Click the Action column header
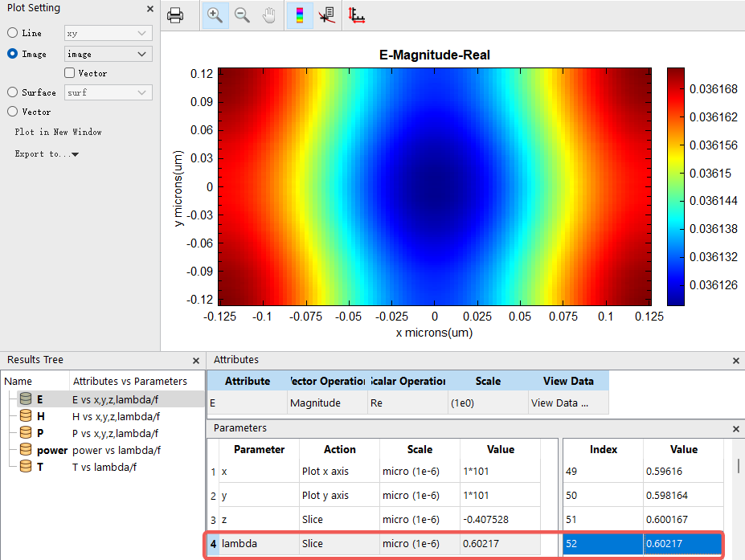The height and width of the screenshot is (560, 745). point(340,449)
